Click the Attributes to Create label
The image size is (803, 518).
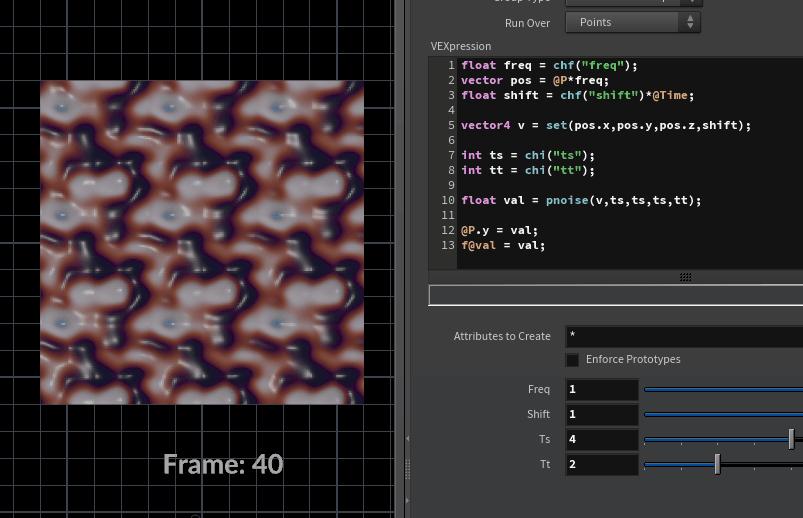pos(502,336)
